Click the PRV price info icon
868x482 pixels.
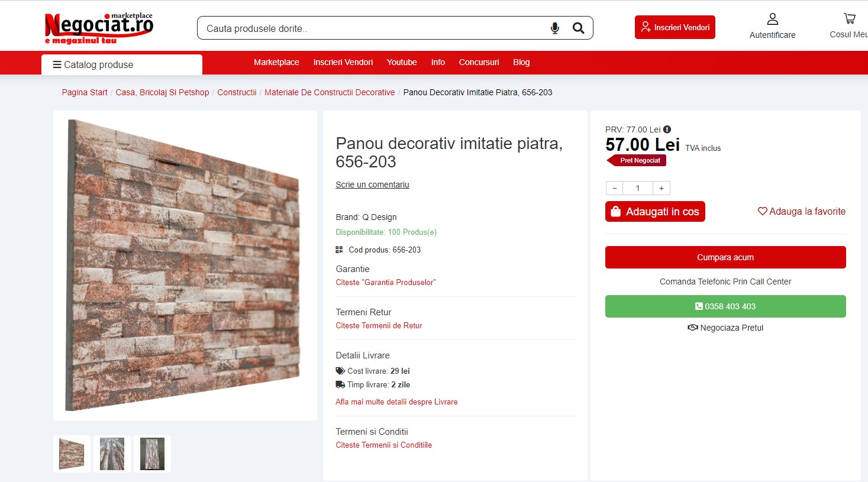click(x=667, y=130)
